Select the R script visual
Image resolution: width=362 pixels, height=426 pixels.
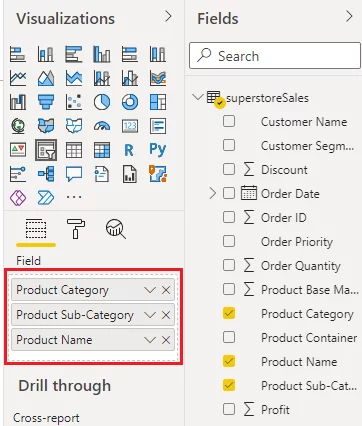point(129,150)
